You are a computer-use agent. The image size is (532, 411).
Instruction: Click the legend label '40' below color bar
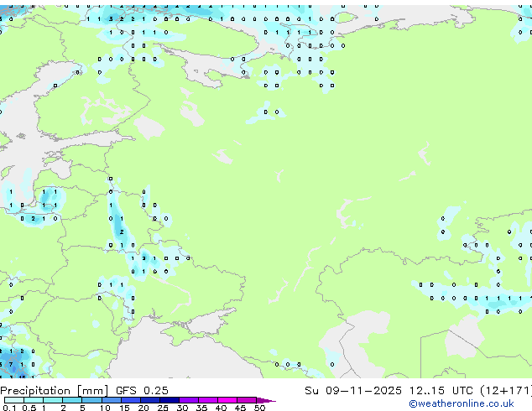(x=222, y=408)
